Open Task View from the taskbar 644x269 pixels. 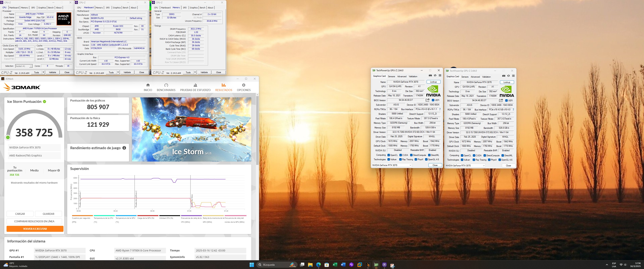point(302,265)
